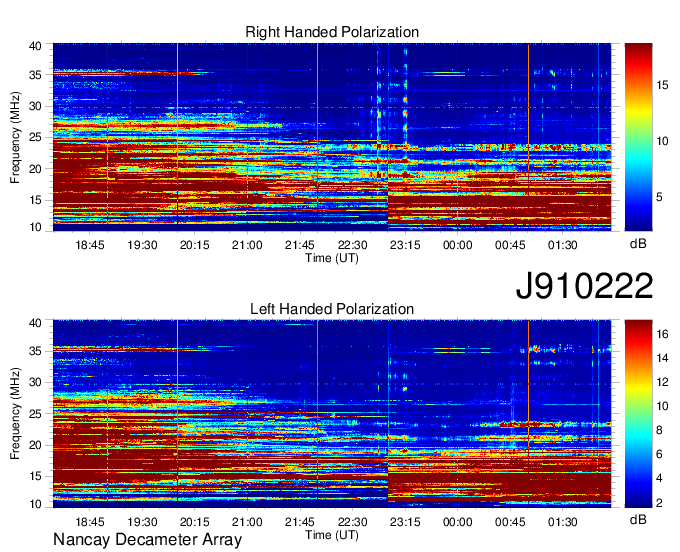
Task: Click the Right Handed plot's color scale bar
Action: (638, 137)
